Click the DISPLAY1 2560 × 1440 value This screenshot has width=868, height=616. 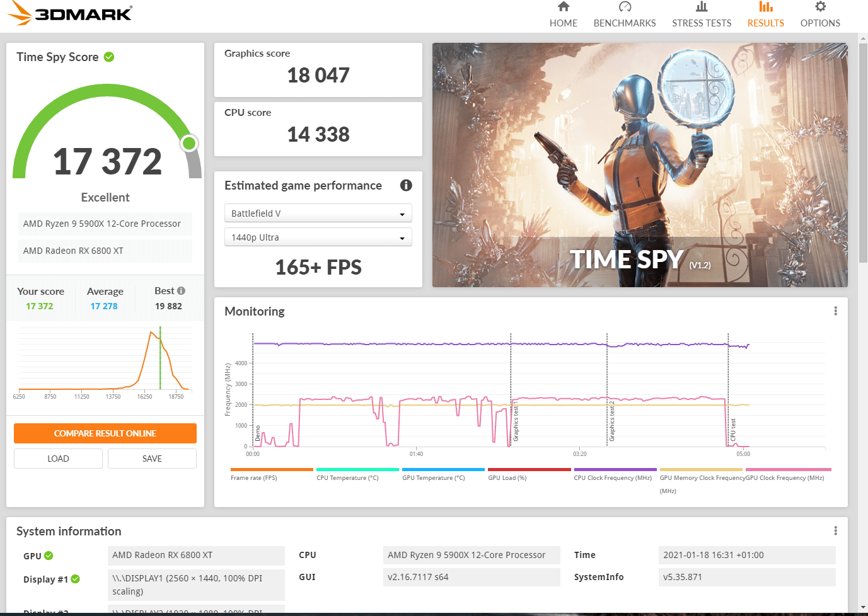[x=196, y=585]
